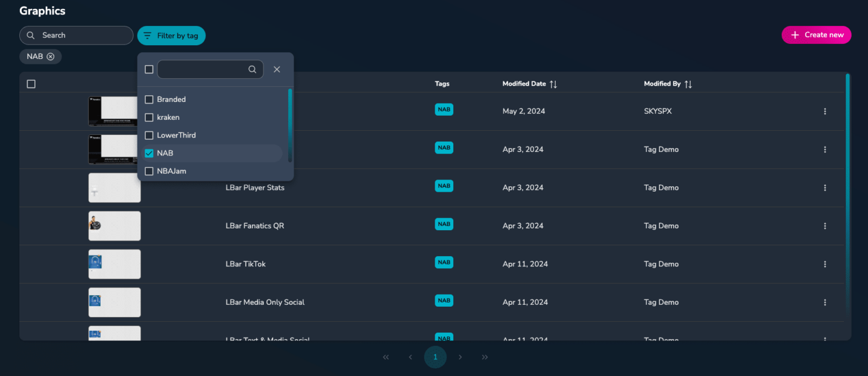
Task: Open the Filter by tag dropdown
Action: [x=171, y=35]
